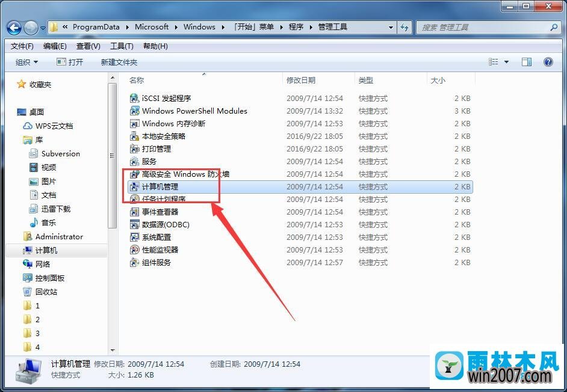Click the 收藏夹 star icon
This screenshot has width=567, height=392.
(x=21, y=84)
